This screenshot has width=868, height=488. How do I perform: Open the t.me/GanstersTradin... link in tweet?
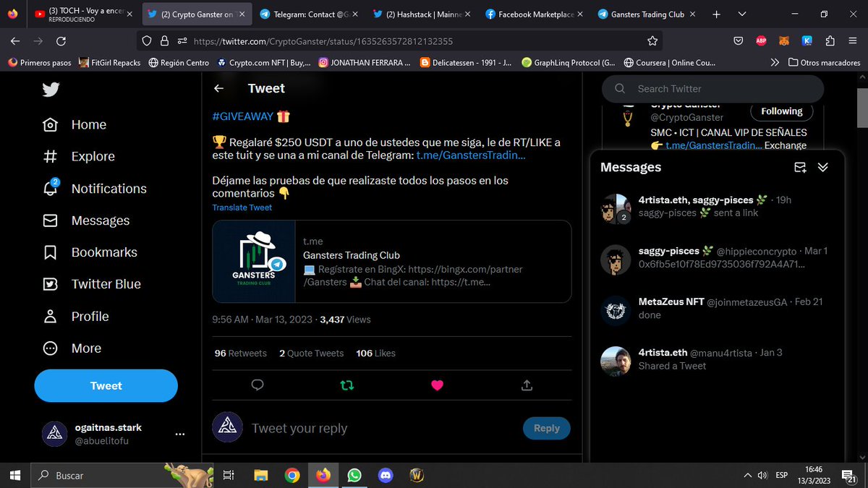(x=471, y=155)
